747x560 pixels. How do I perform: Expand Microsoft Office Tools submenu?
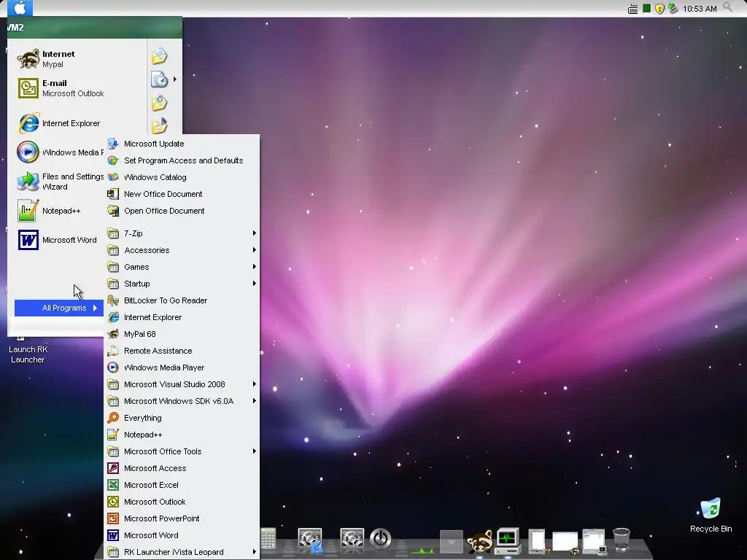coord(182,451)
